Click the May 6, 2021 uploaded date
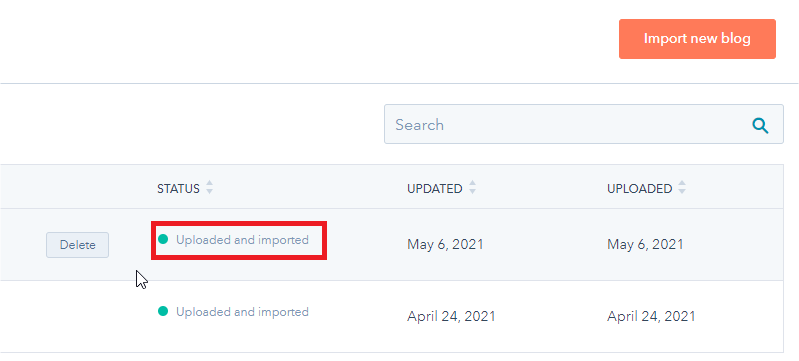799x361 pixels. click(x=645, y=245)
